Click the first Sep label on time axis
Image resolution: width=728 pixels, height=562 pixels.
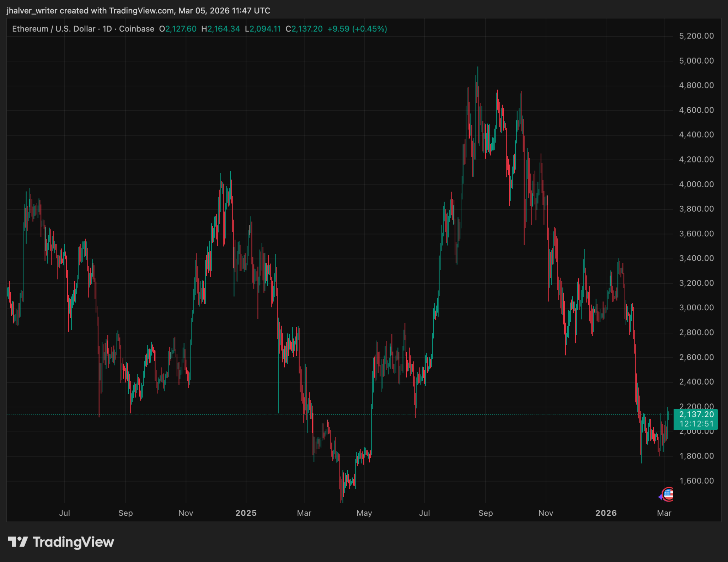tap(125, 513)
